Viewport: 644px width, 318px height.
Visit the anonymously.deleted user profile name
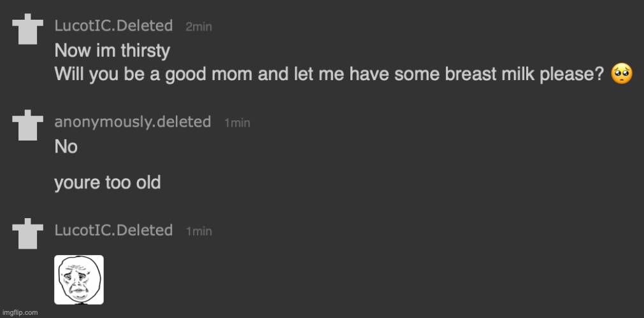coord(132,122)
